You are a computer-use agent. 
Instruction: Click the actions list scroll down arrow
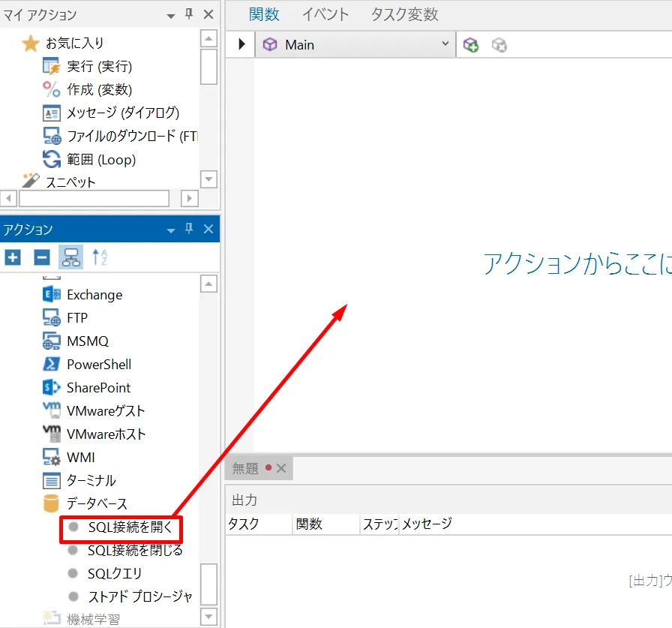coord(208,617)
